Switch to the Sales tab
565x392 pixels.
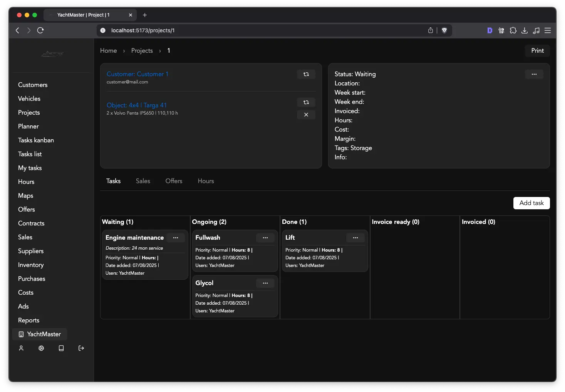pos(143,181)
